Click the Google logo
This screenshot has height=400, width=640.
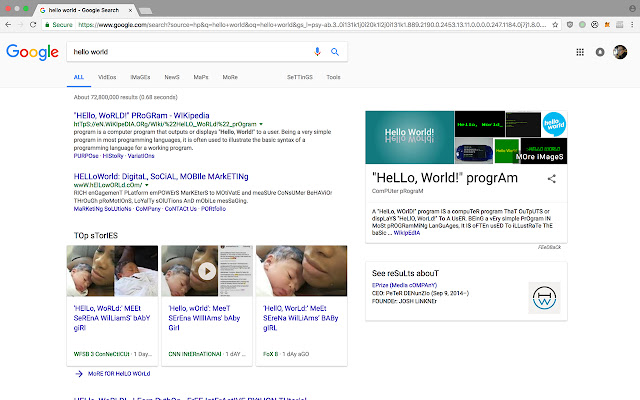[x=32, y=52]
